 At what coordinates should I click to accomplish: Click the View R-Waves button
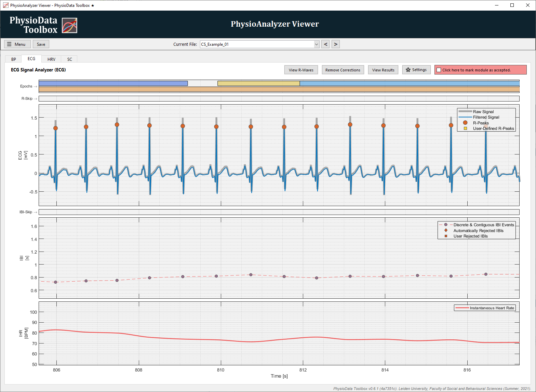tap(301, 70)
